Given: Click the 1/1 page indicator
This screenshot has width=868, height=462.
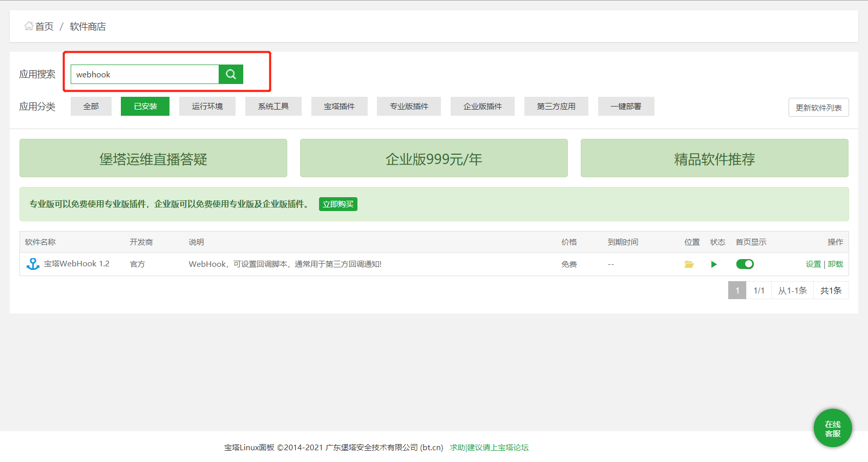Looking at the screenshot, I should tap(759, 290).
